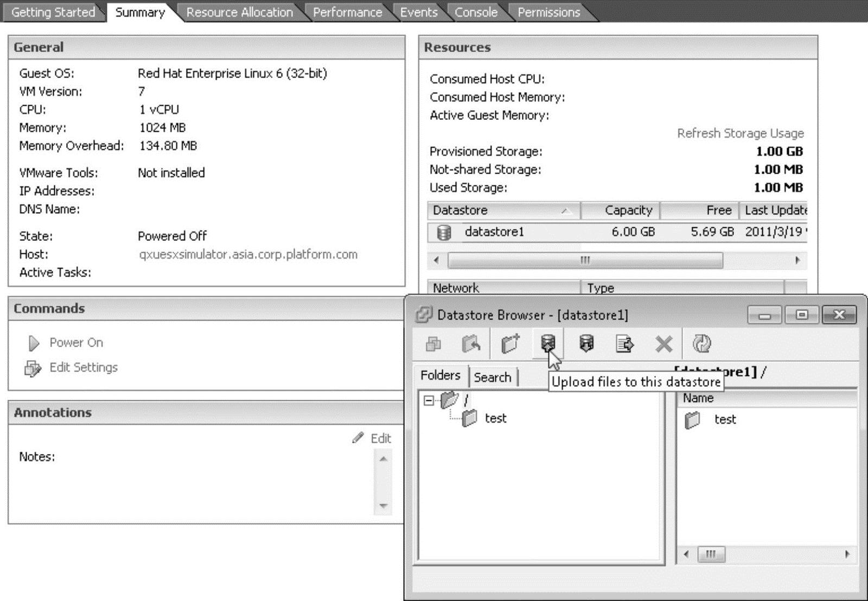Click the Last Update column header

click(773, 210)
